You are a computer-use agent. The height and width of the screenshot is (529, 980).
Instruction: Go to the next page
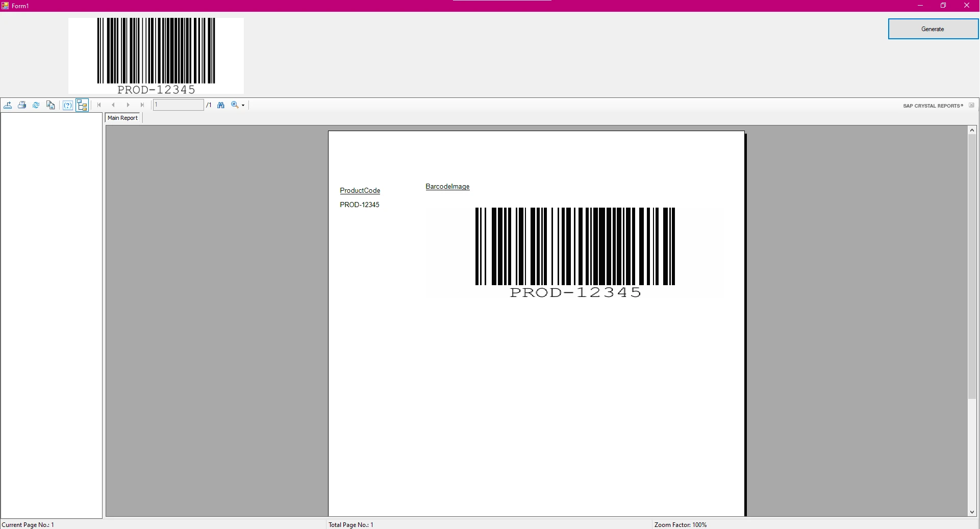tap(128, 105)
